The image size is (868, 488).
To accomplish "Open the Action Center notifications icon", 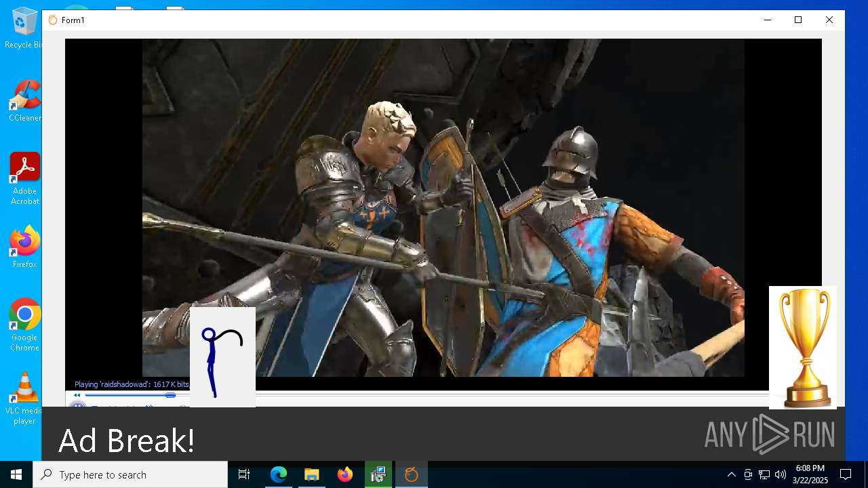I will [x=846, y=474].
